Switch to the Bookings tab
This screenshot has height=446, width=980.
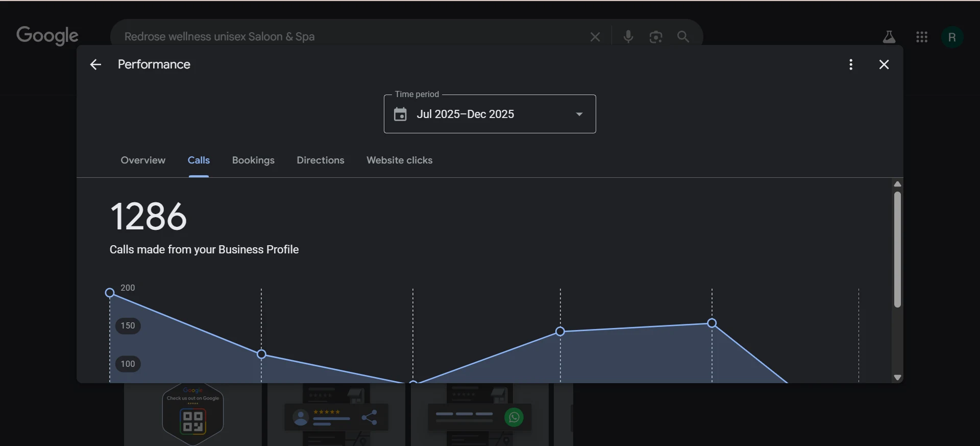coord(253,160)
